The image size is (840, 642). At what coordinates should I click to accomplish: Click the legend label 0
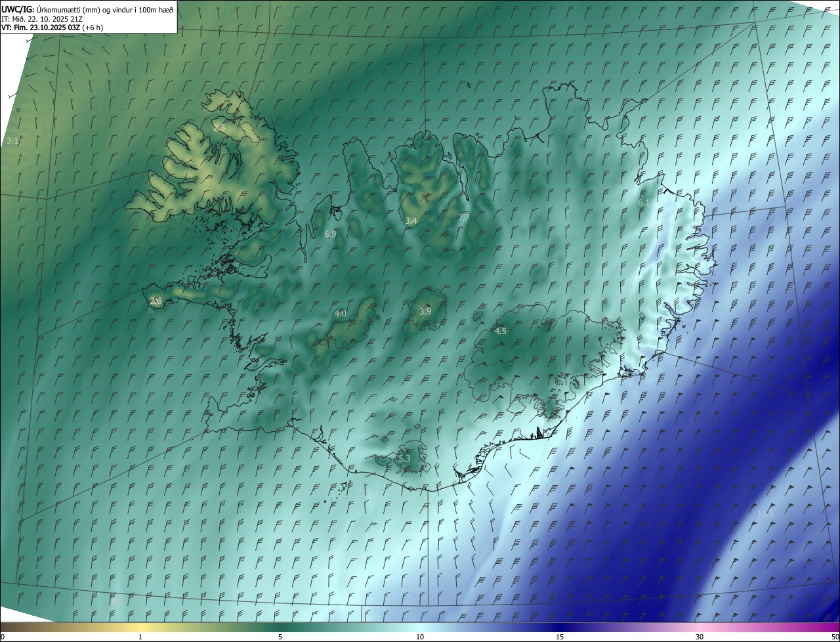pyautogui.click(x=3, y=637)
